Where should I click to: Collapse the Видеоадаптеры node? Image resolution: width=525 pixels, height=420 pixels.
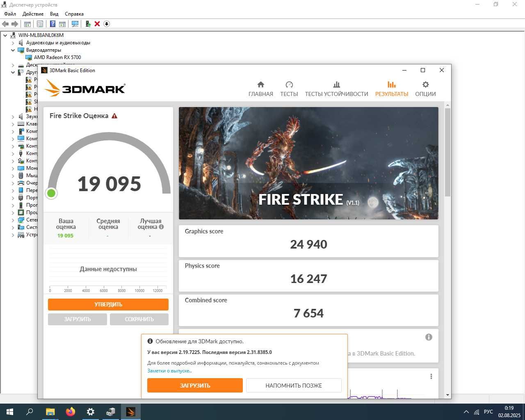[13, 50]
